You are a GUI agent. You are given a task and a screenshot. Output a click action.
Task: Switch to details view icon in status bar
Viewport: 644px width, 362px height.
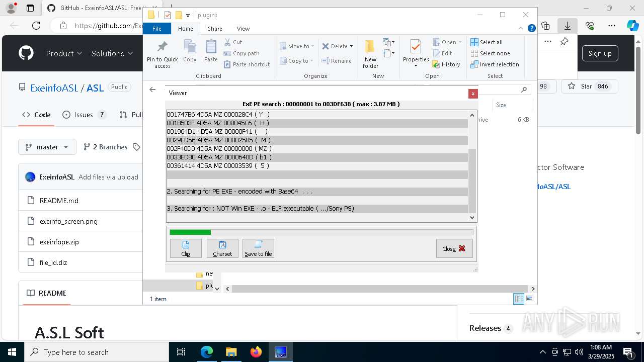(519, 299)
